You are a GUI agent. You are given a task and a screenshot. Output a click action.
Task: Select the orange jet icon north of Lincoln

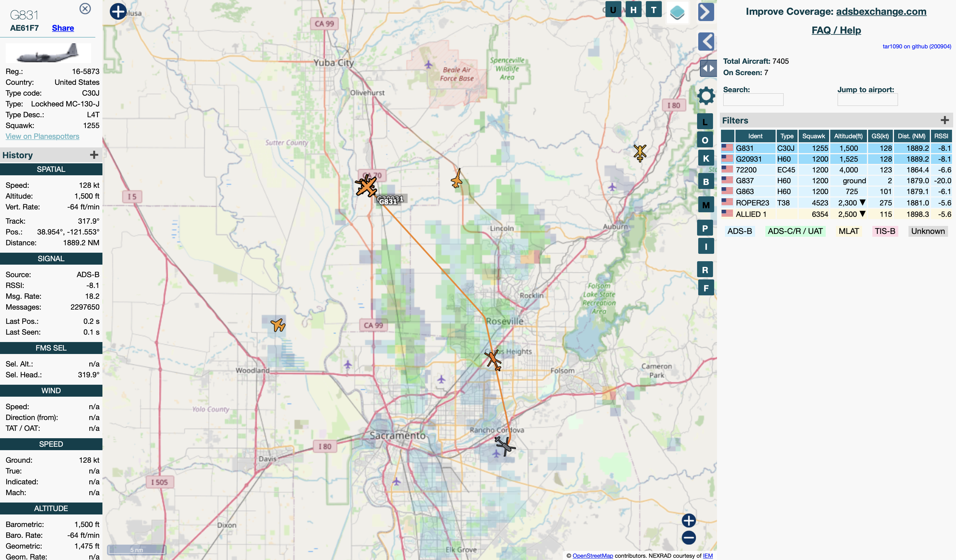457,179
